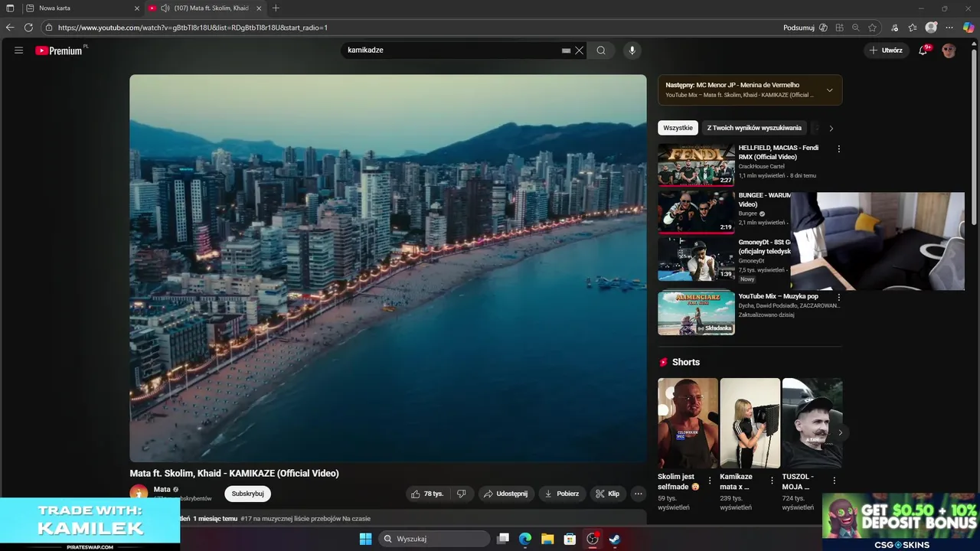Expand the Następny playlist panel chevron
This screenshot has height=551, width=980.
[829, 90]
